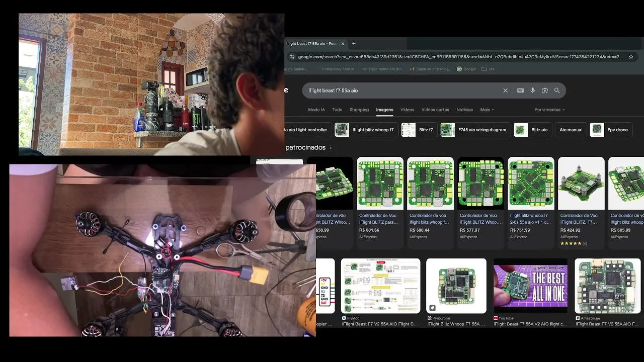Bookmark this page with star icon

(631, 57)
